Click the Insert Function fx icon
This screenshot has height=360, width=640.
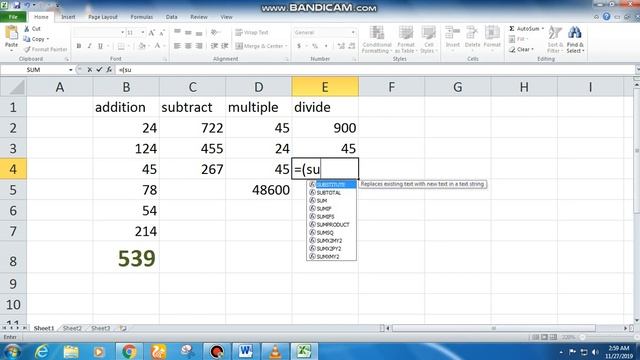pos(109,70)
